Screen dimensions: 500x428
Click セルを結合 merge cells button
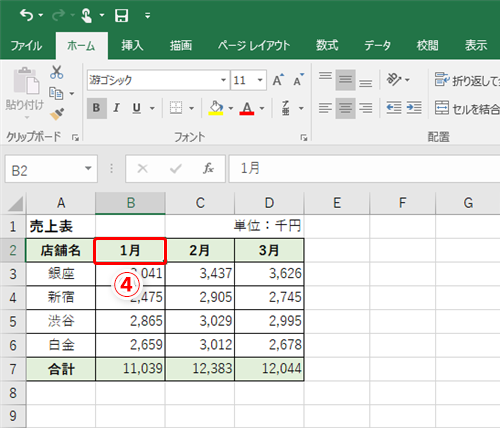pos(467,108)
